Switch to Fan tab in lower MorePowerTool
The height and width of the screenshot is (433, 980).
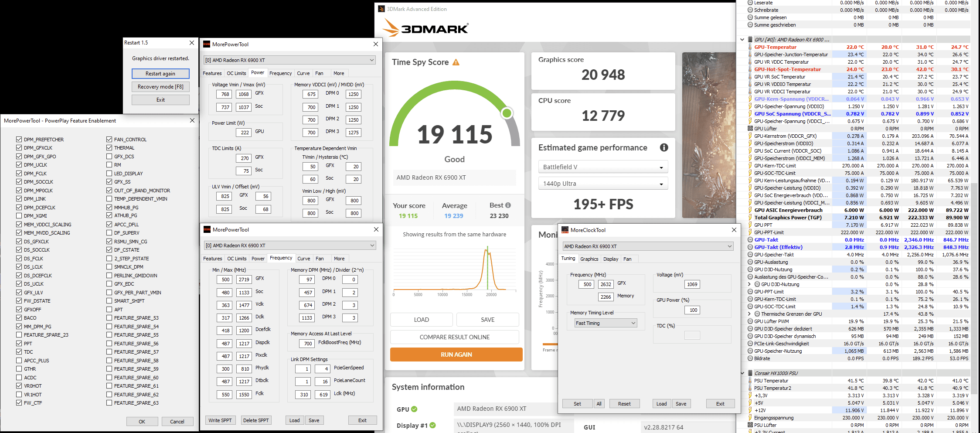[320, 259]
